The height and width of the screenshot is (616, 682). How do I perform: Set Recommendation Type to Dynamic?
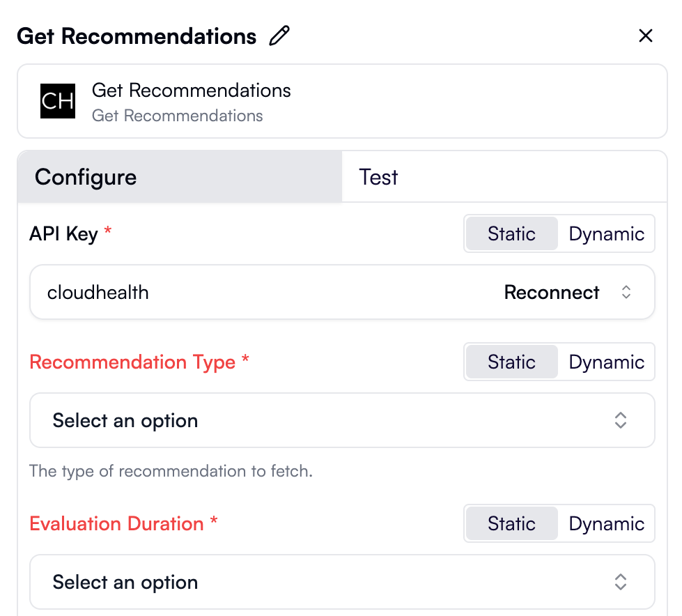point(606,362)
